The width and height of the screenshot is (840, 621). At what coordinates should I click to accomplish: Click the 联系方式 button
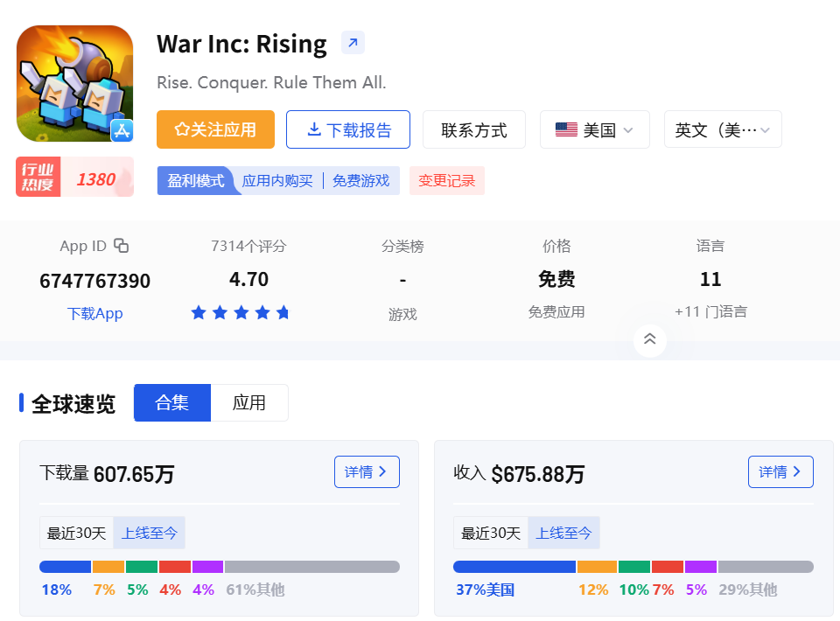(473, 129)
